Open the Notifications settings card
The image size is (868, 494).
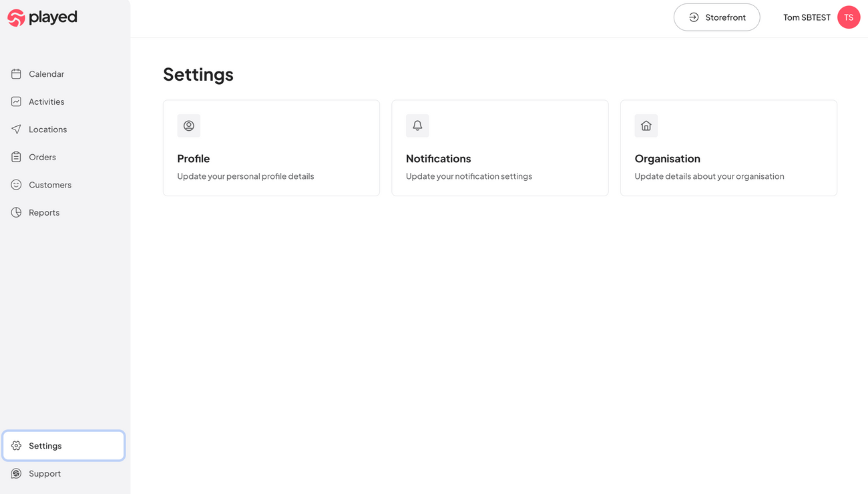499,148
